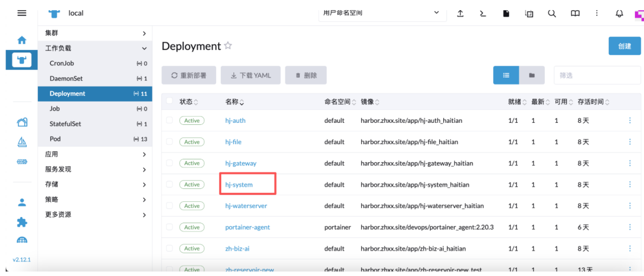Tick the select-all checkbox in table header
Image resolution: width=644 pixels, height=276 pixels.
tap(170, 101)
